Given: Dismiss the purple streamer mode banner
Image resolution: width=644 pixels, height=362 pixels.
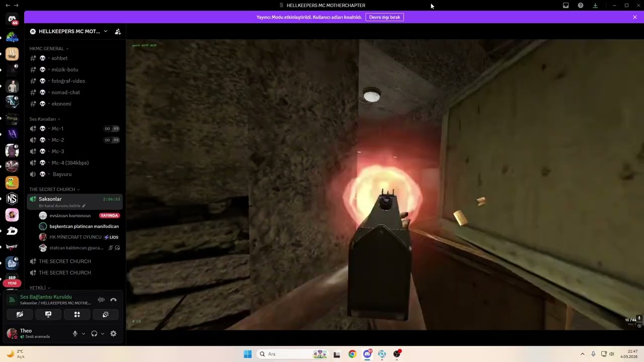Looking at the screenshot, I should tap(635, 17).
